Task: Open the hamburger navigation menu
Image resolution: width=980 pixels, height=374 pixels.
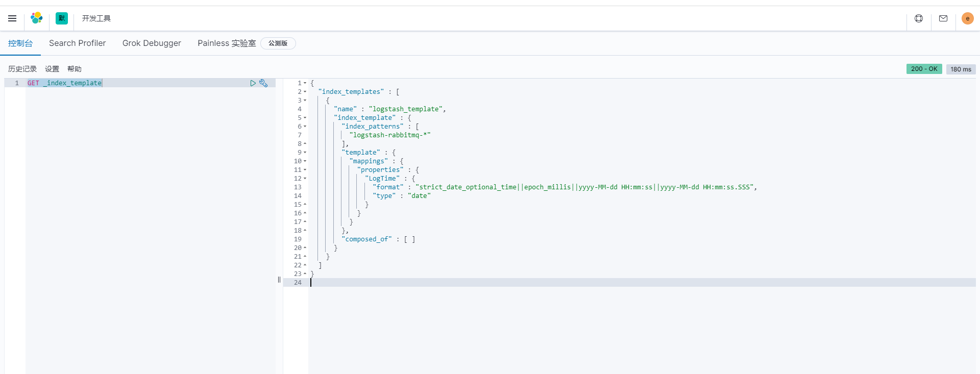Action: (x=12, y=18)
